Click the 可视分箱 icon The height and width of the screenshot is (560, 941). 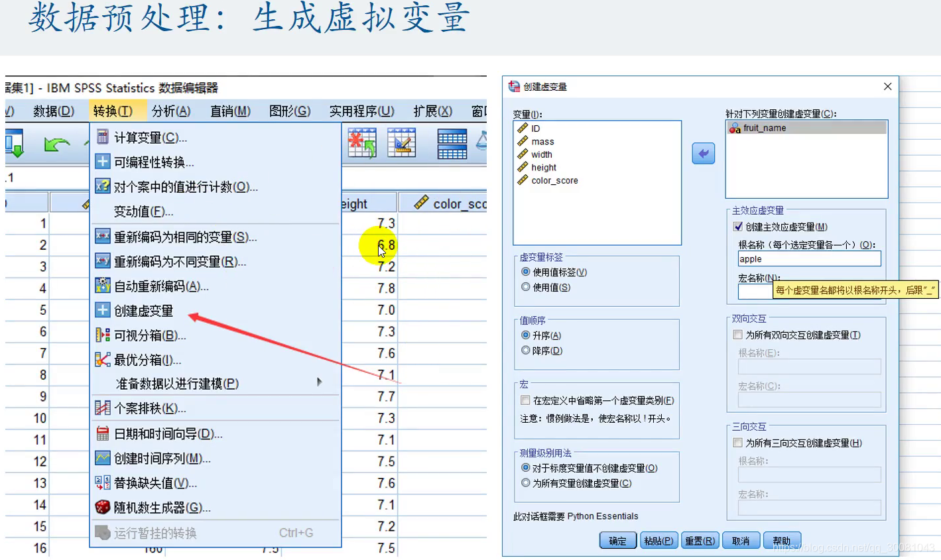click(102, 335)
